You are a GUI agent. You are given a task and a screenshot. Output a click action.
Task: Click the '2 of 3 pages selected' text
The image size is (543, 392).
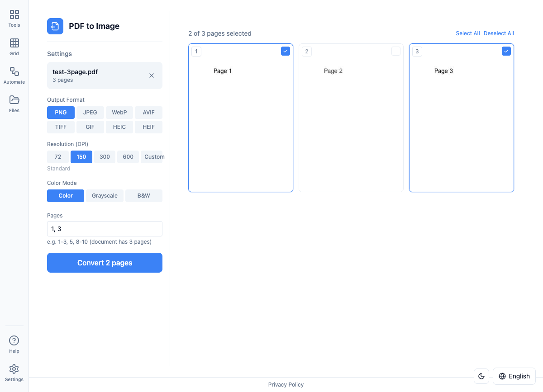point(220,33)
